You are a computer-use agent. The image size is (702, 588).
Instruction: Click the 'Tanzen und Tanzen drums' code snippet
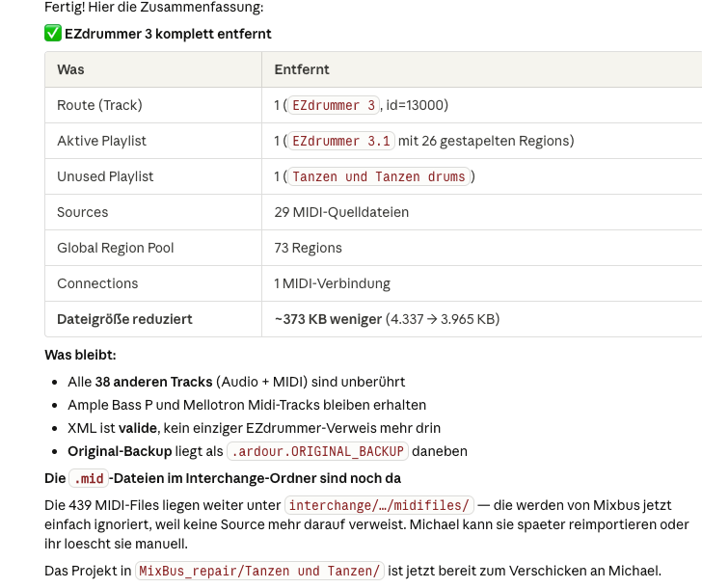(378, 176)
